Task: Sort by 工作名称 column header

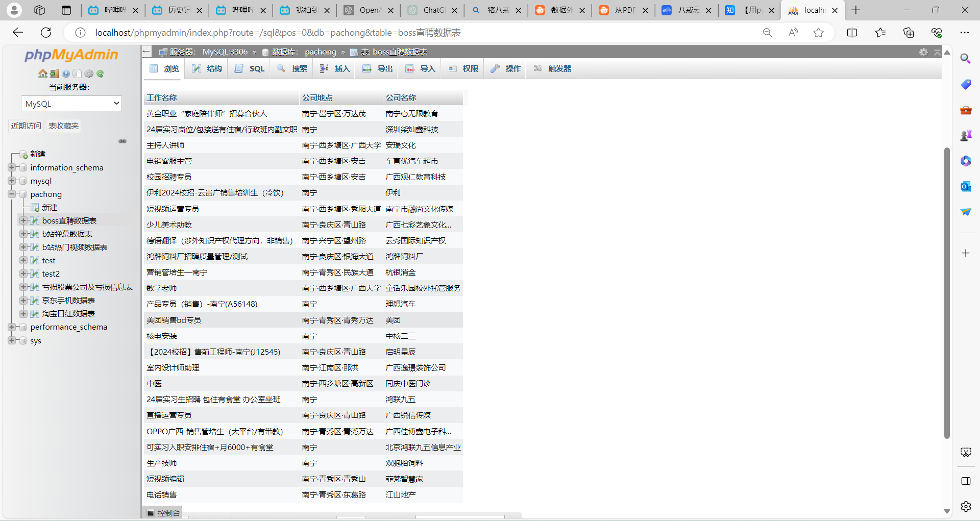Action: pyautogui.click(x=162, y=97)
